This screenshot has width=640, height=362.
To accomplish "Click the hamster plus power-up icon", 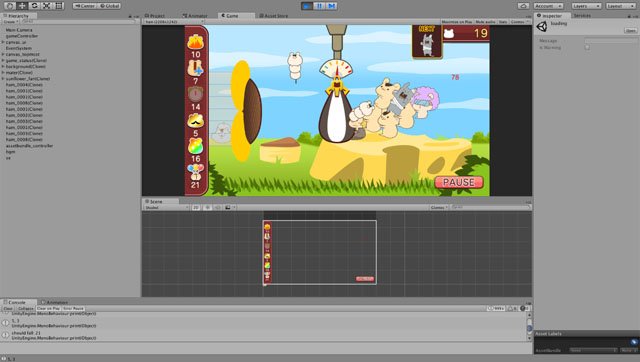I will (x=196, y=68).
